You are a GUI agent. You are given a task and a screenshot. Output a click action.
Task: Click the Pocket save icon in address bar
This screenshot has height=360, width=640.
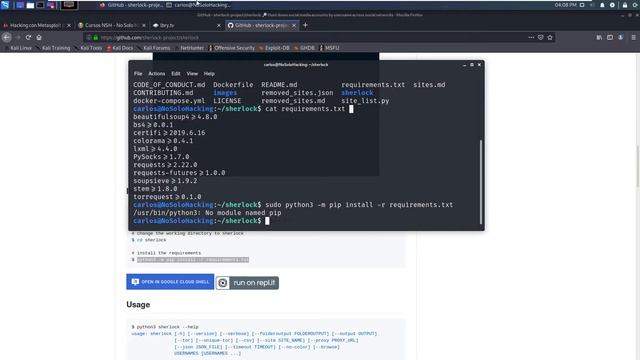540,37
